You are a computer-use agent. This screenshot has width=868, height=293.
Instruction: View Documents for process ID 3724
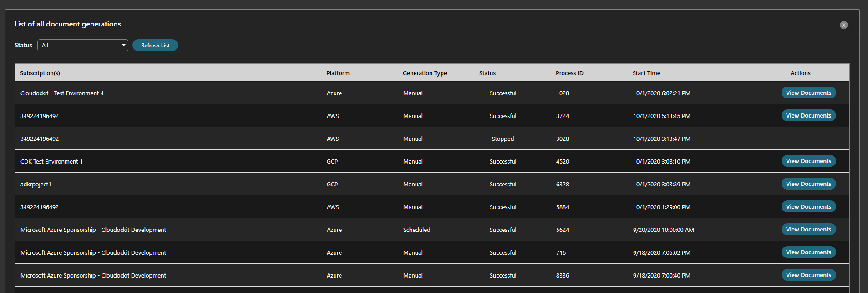[x=808, y=115]
